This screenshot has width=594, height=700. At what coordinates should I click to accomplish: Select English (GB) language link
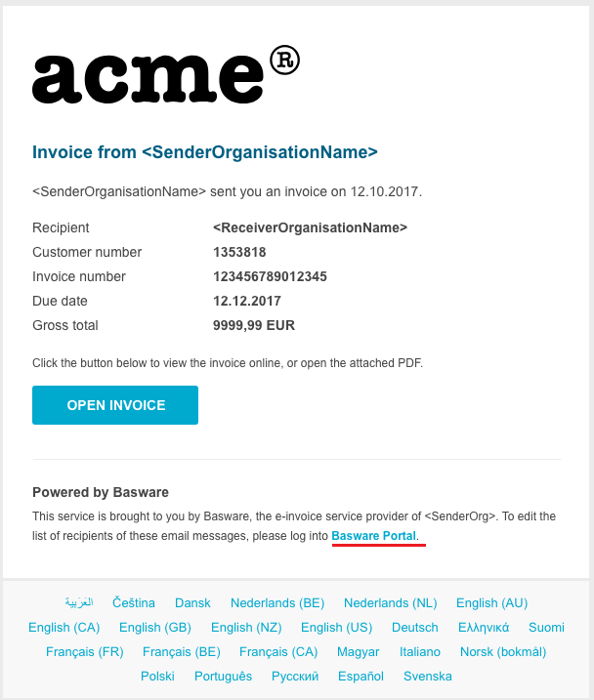tap(154, 627)
